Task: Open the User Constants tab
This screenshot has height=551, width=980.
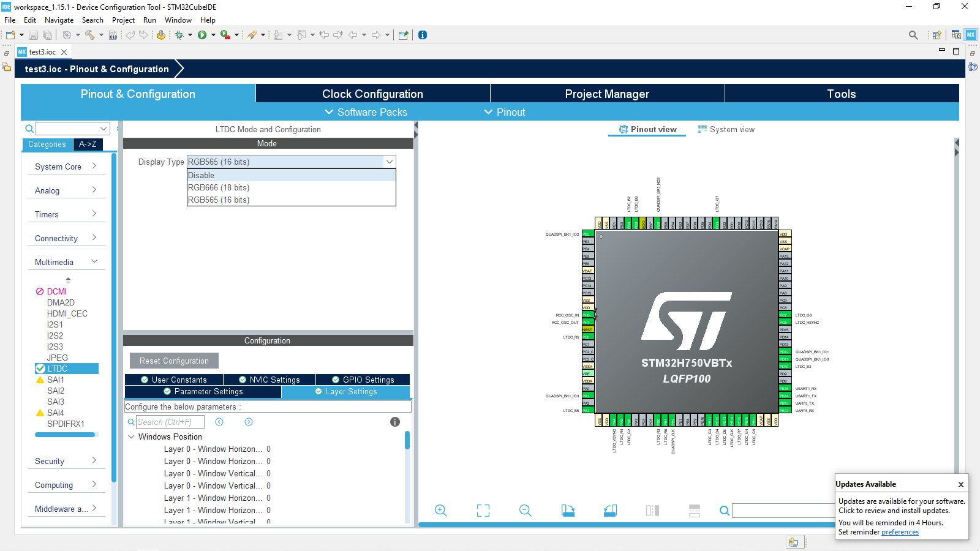Action: pyautogui.click(x=174, y=380)
